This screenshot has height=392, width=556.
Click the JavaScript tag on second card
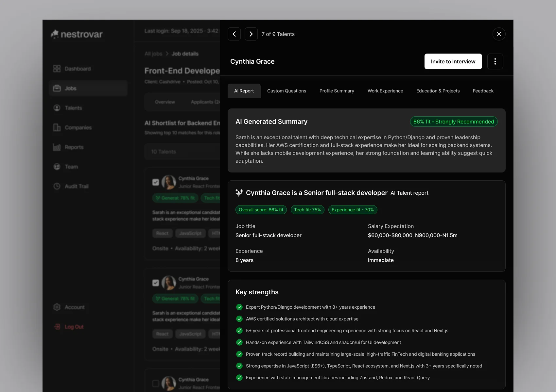[x=190, y=334]
